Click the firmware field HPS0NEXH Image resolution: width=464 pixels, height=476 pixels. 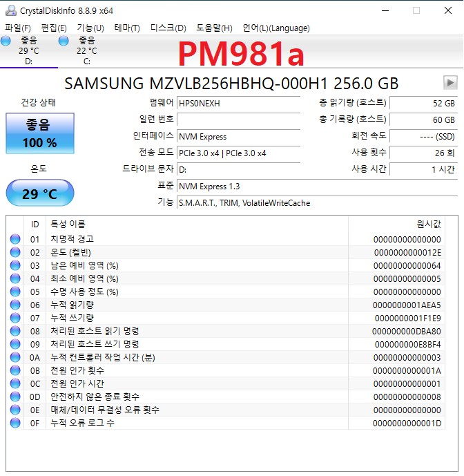click(238, 103)
